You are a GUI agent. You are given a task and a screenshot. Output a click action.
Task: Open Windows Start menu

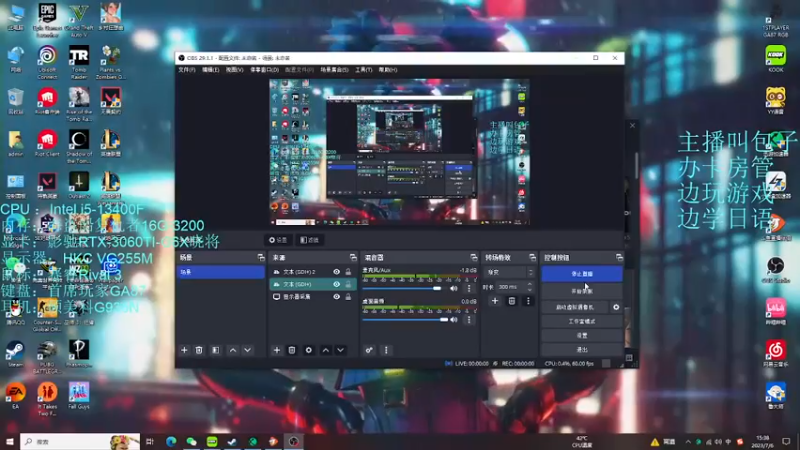[9, 441]
